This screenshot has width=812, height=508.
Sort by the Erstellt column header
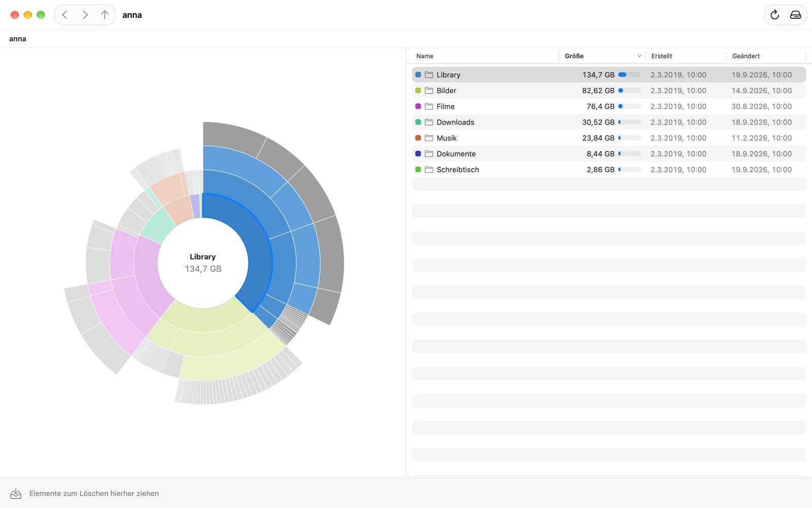661,56
